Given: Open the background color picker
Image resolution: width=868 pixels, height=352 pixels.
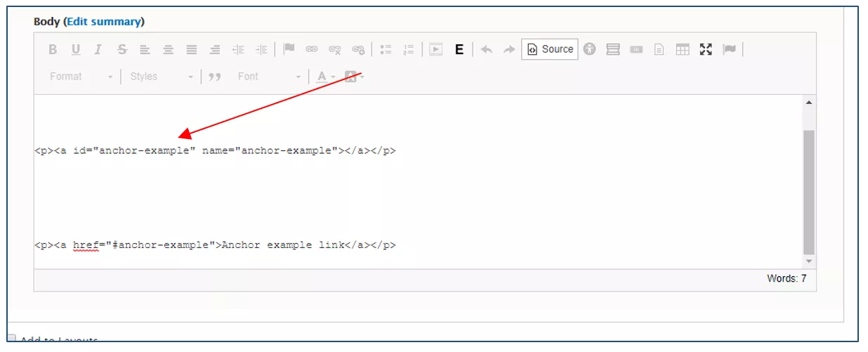Looking at the screenshot, I should click(x=354, y=77).
